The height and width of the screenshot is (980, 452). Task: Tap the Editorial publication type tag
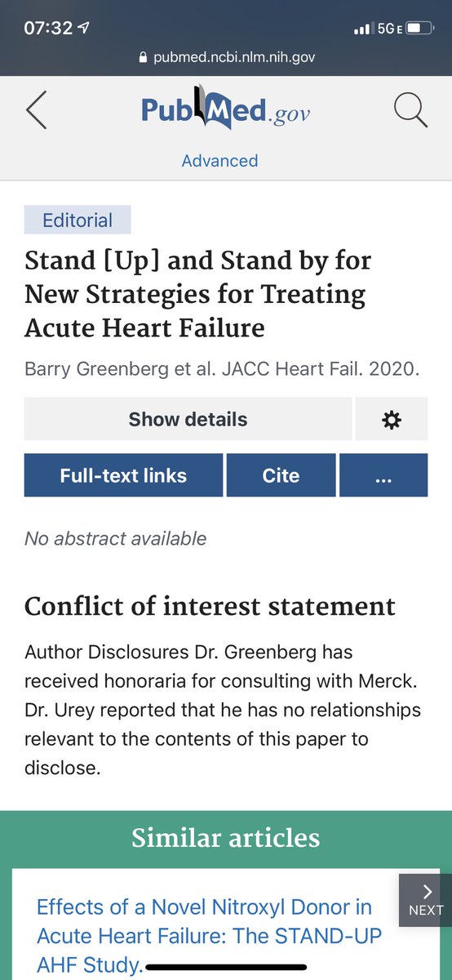tap(78, 220)
